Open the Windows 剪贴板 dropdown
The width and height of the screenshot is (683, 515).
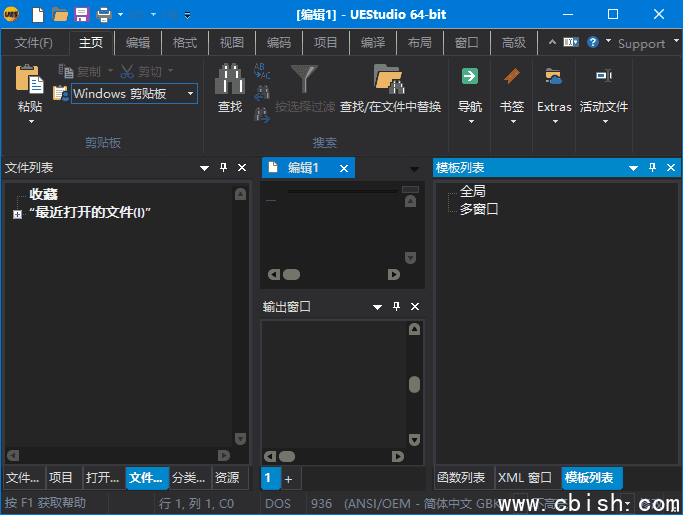pyautogui.click(x=190, y=94)
